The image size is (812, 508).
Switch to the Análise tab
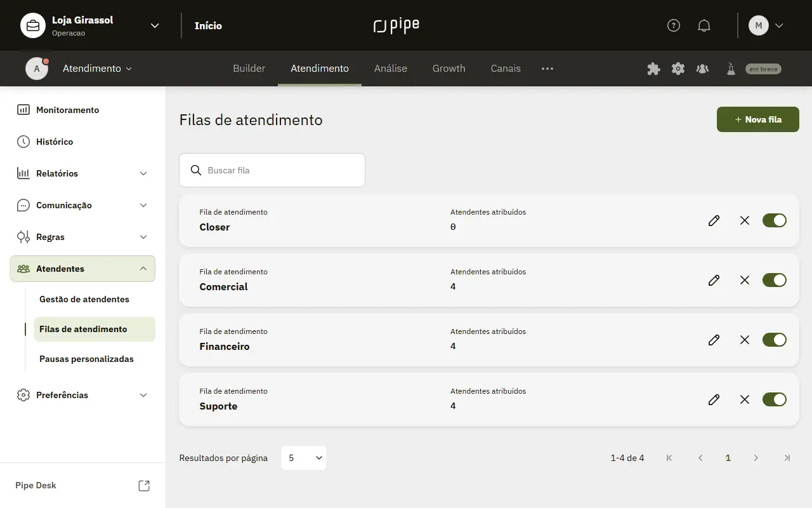[x=391, y=69]
